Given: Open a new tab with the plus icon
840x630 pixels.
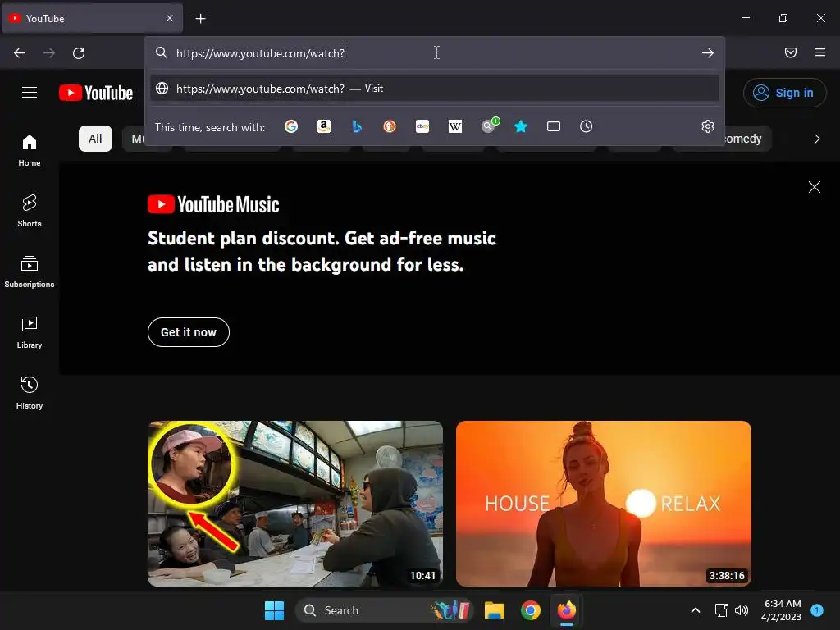Looking at the screenshot, I should click(200, 19).
